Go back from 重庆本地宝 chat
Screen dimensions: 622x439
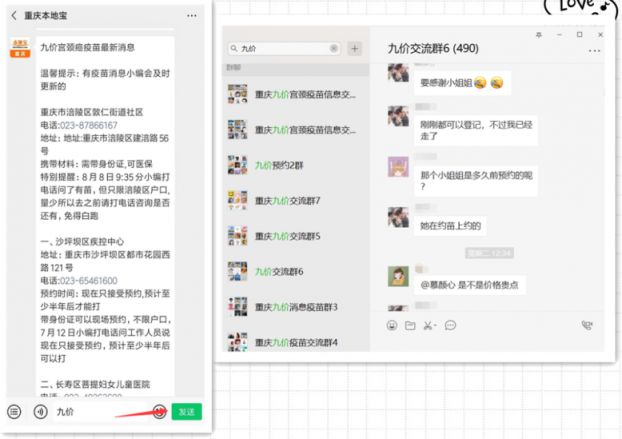[14, 15]
